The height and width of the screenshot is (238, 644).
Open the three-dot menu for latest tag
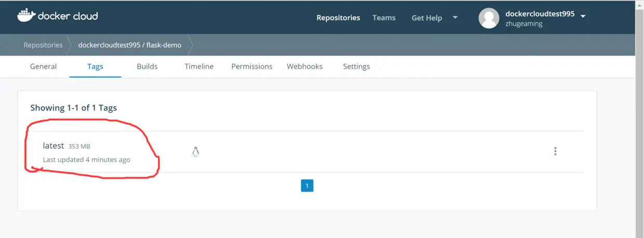555,151
